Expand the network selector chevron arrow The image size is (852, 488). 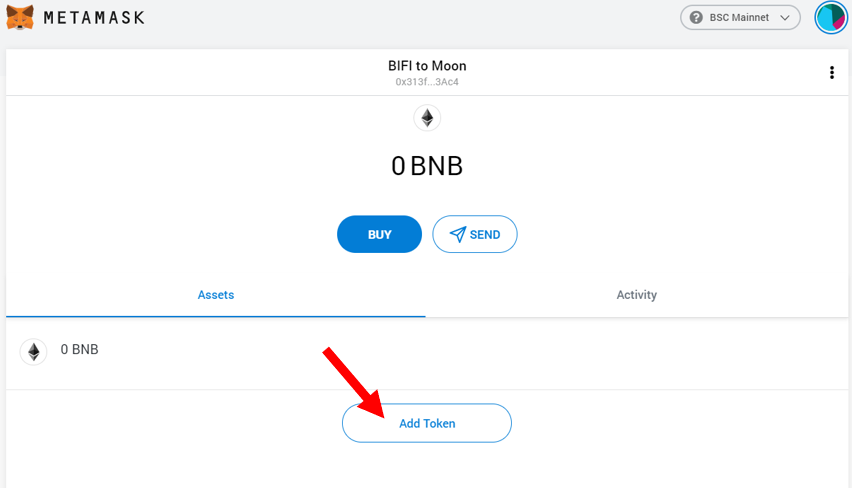pyautogui.click(x=785, y=18)
